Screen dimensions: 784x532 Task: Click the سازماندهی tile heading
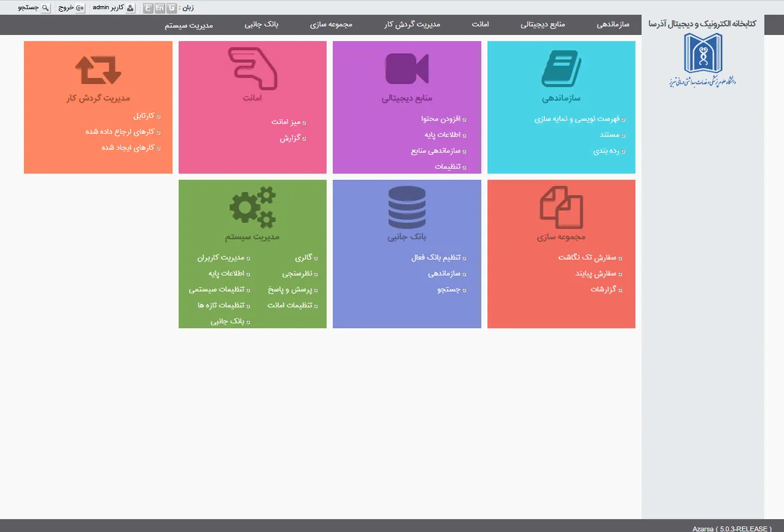click(x=561, y=98)
